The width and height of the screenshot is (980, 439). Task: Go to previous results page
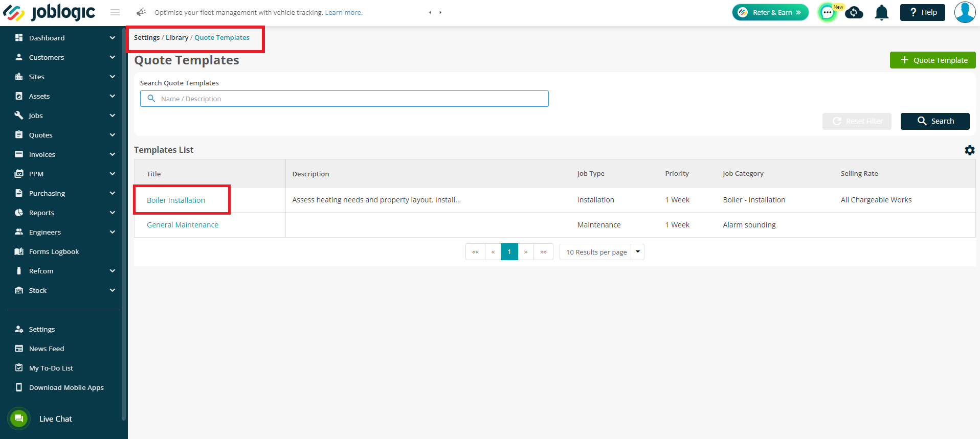tap(493, 252)
